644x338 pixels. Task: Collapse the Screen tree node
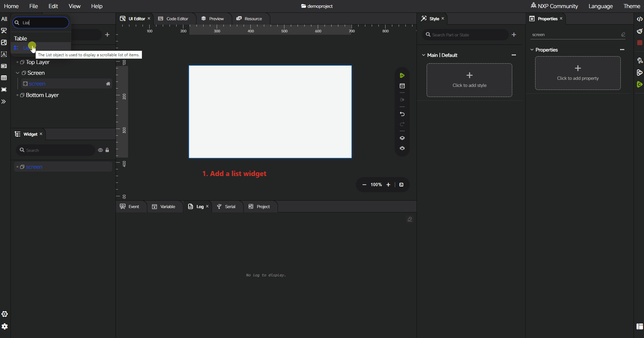coord(18,73)
